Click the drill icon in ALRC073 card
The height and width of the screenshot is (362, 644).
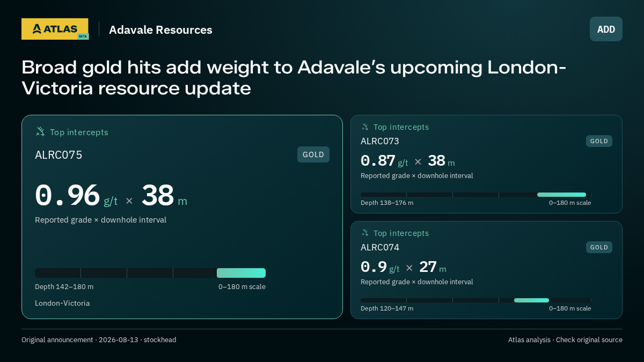[365, 127]
